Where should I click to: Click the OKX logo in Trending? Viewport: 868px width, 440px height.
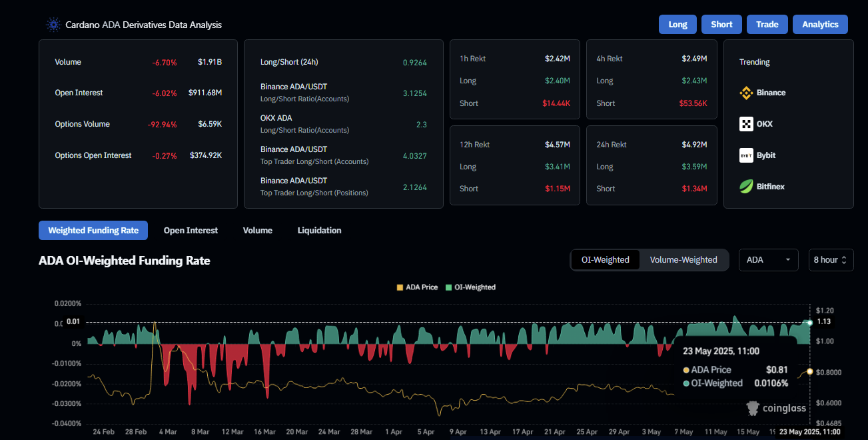(746, 124)
